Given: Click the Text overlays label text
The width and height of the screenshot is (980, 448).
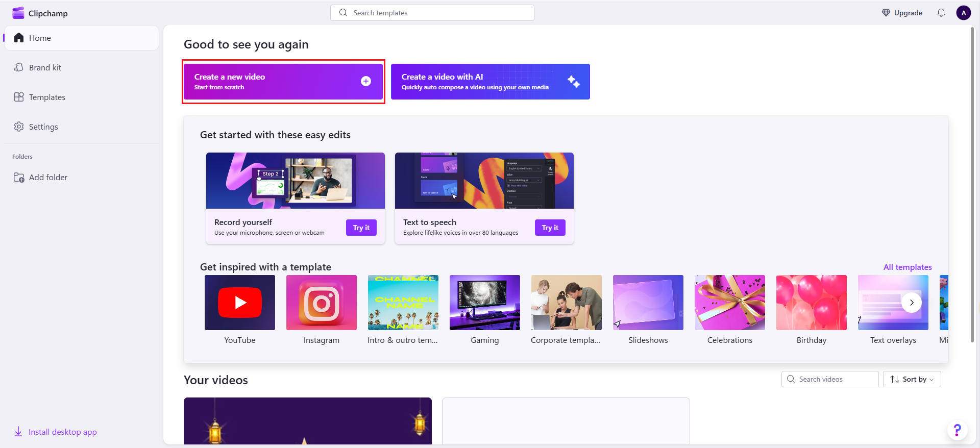Looking at the screenshot, I should [893, 340].
